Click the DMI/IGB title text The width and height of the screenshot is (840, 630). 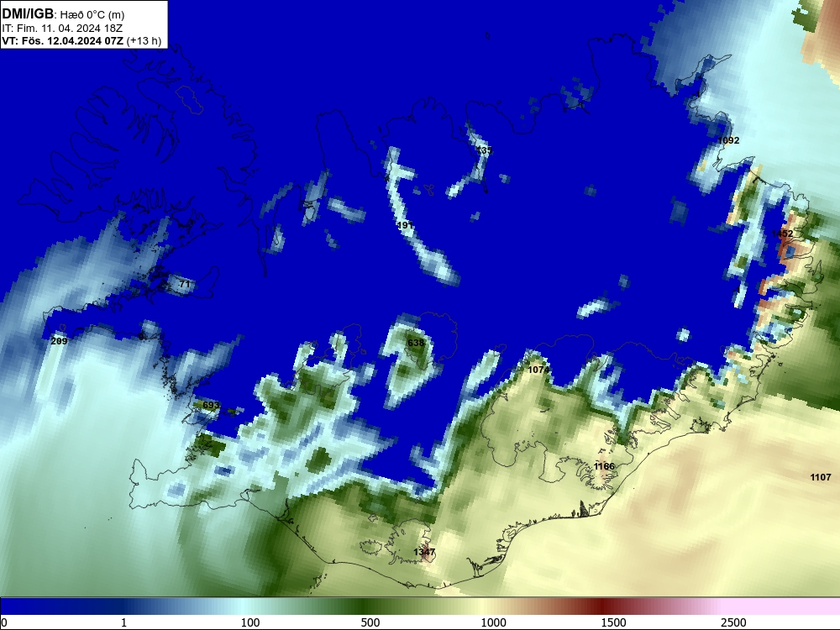click(x=28, y=14)
